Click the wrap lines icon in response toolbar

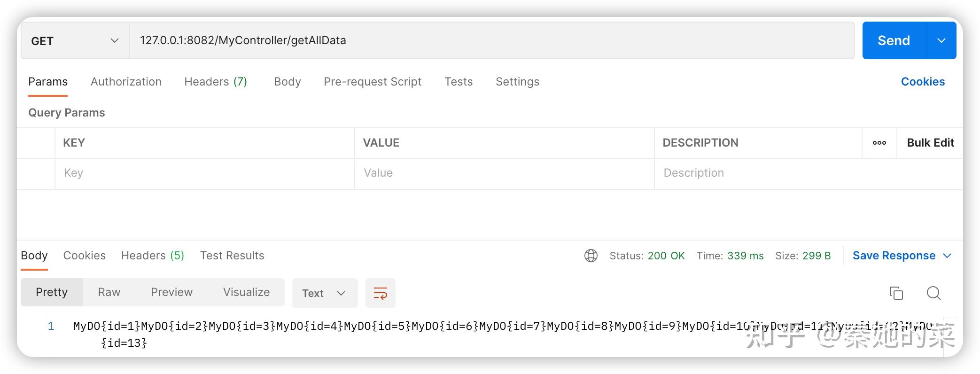click(x=380, y=293)
